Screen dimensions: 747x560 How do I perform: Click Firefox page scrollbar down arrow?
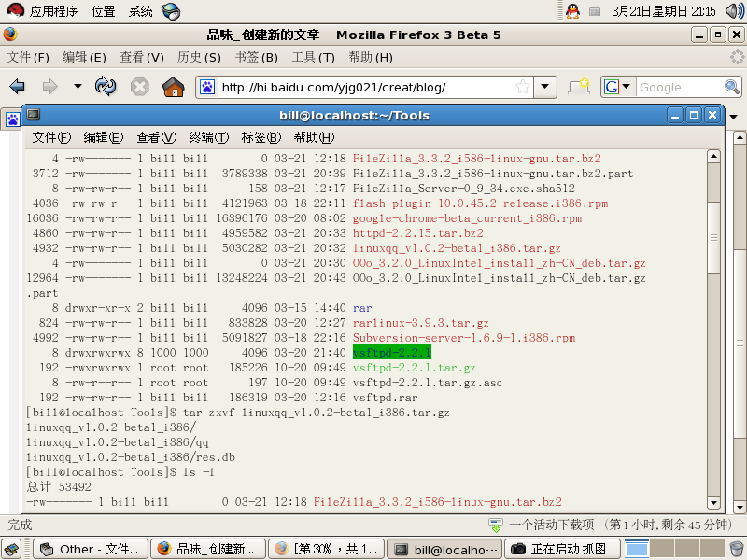[740, 507]
